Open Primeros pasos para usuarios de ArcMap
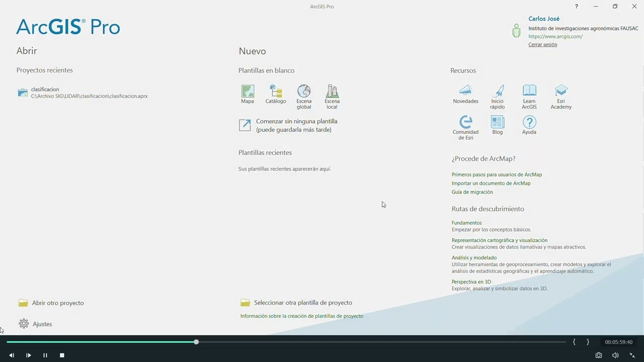644x362 pixels. (x=497, y=174)
